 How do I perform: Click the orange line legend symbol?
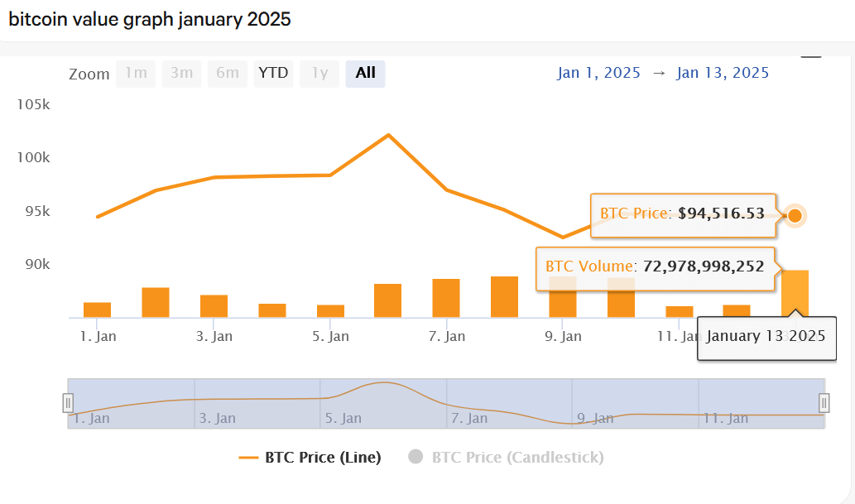249,457
